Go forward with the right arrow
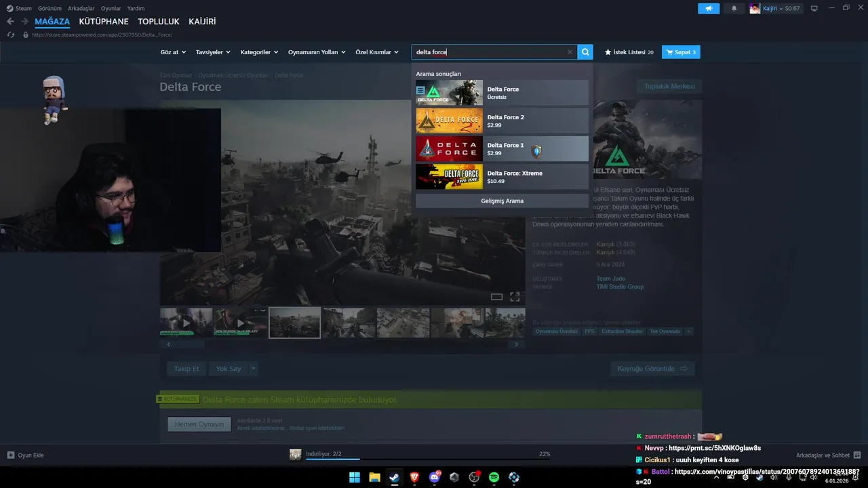868x488 pixels. [x=24, y=22]
